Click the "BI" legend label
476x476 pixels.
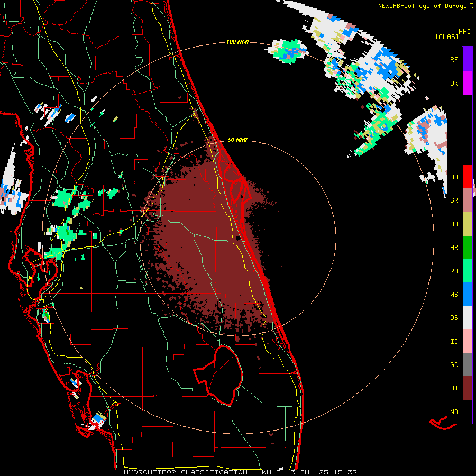click(x=454, y=388)
